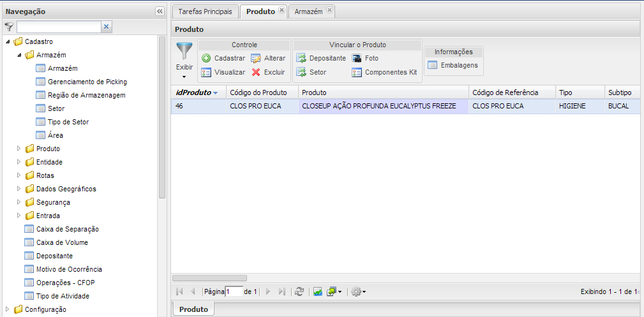Screen dimensions: 644x317
Task: Open Setor in navigation tree
Action: 50,108
